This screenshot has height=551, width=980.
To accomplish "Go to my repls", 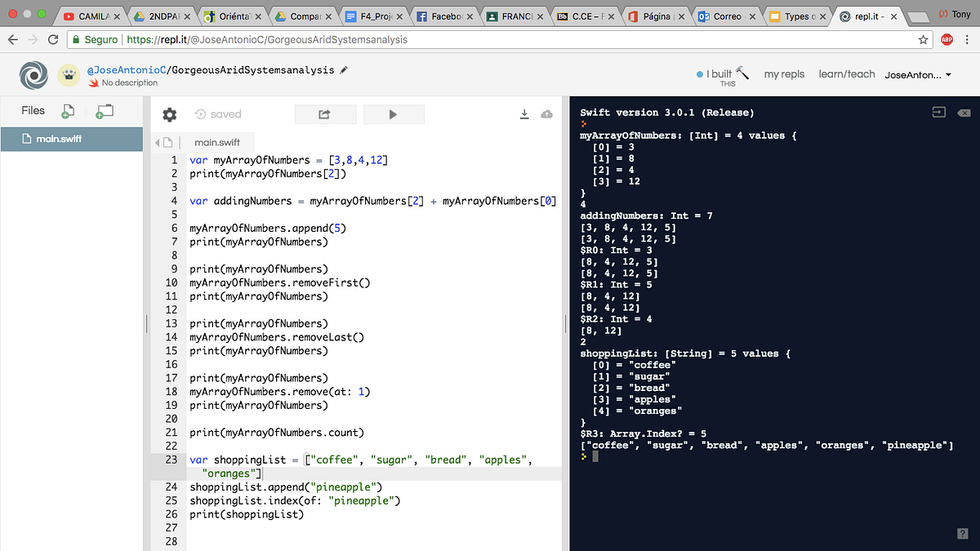I will tap(784, 73).
